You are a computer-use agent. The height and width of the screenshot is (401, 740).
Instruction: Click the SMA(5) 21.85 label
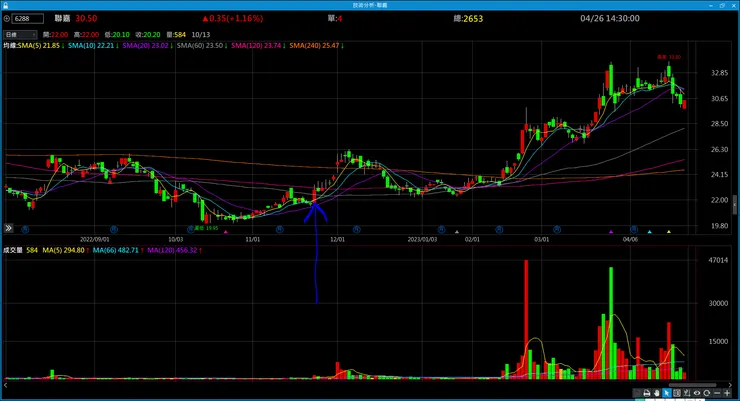[x=41, y=46]
